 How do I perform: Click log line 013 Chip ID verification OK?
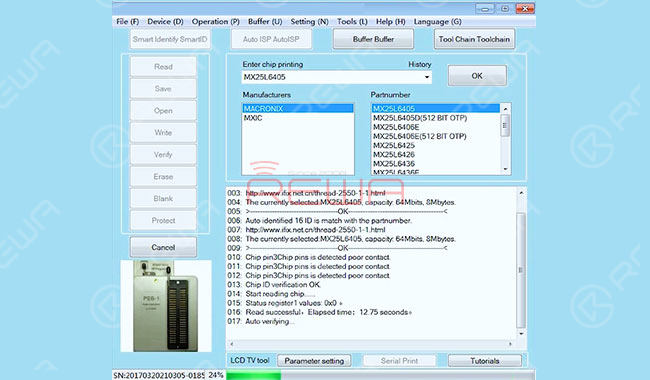click(283, 285)
